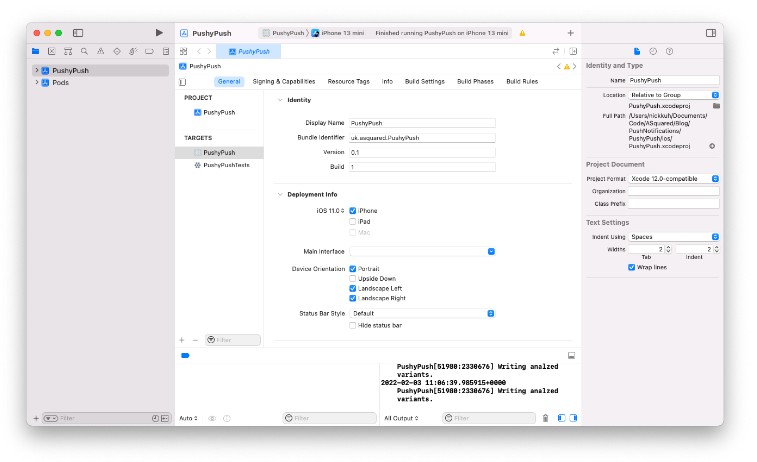757x462 pixels.
Task: Uncheck the Portrait orientation
Action: tap(352, 268)
